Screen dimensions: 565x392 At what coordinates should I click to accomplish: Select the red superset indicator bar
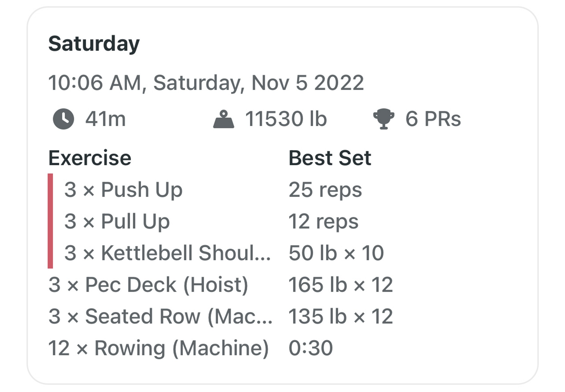tap(50, 221)
